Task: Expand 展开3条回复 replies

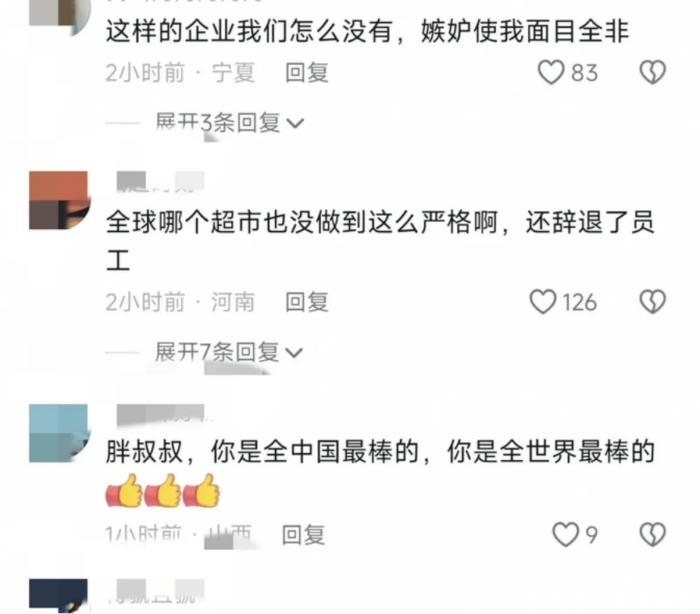Action: pos(230,123)
